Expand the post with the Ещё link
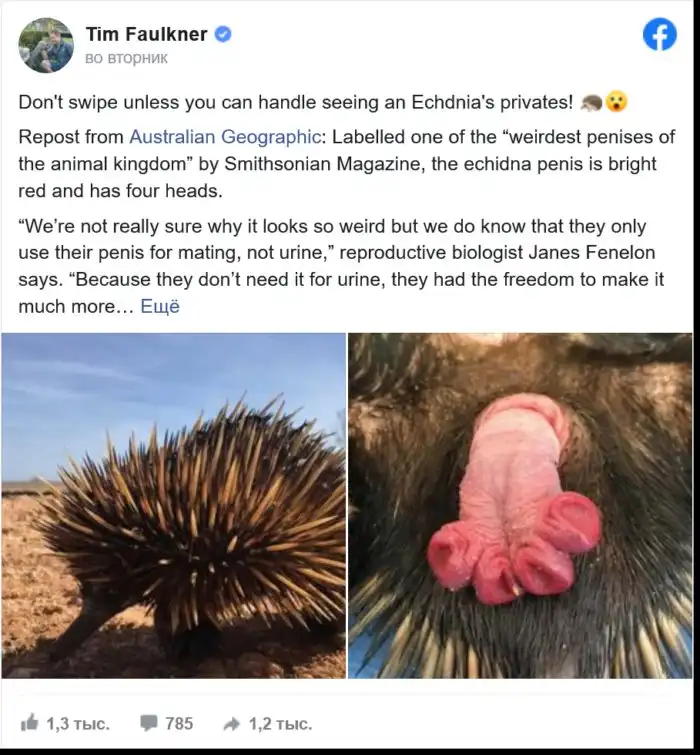This screenshot has height=755, width=700. [x=160, y=306]
